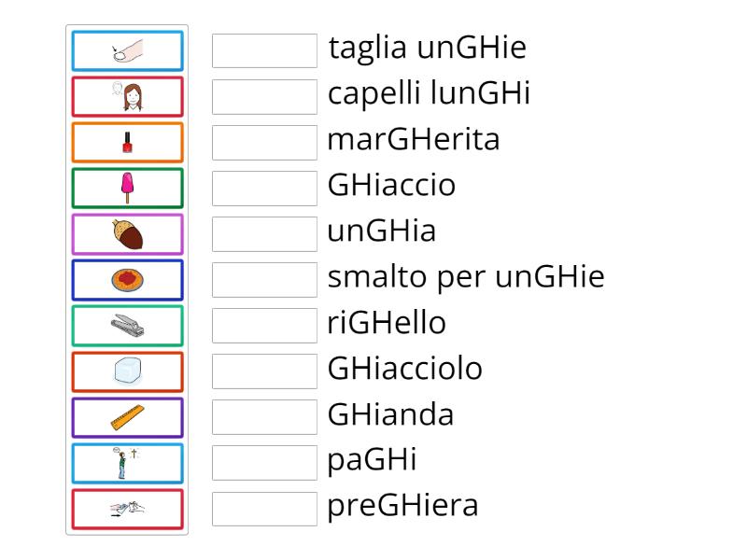Click the ice cube picture card
The image size is (747, 560).
coord(127,371)
